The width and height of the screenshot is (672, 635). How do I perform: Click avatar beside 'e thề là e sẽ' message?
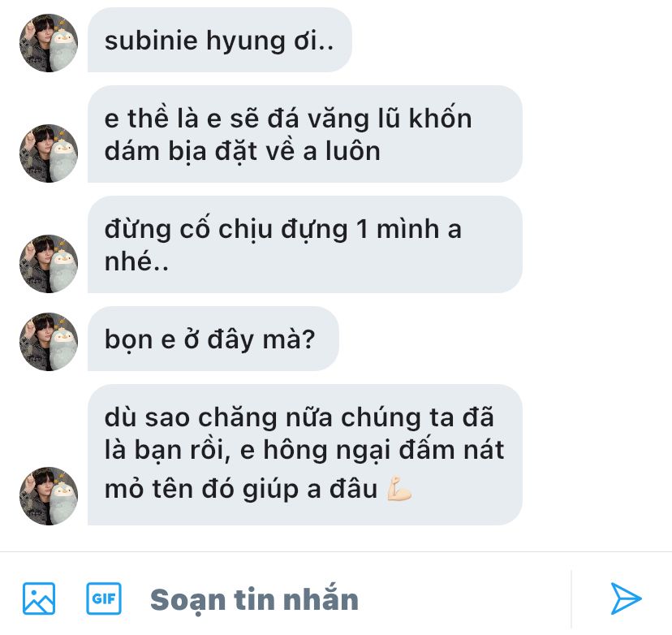click(x=49, y=153)
